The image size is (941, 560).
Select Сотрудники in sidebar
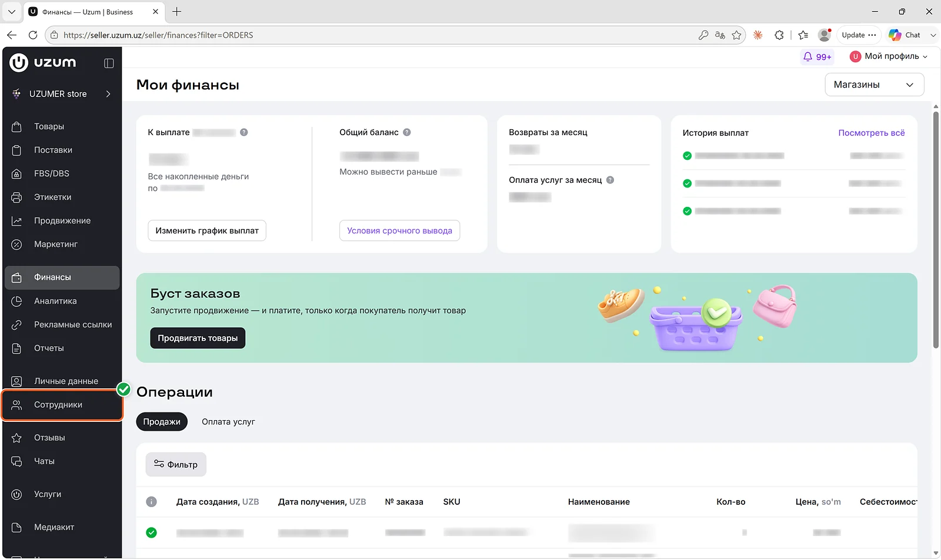point(62,405)
